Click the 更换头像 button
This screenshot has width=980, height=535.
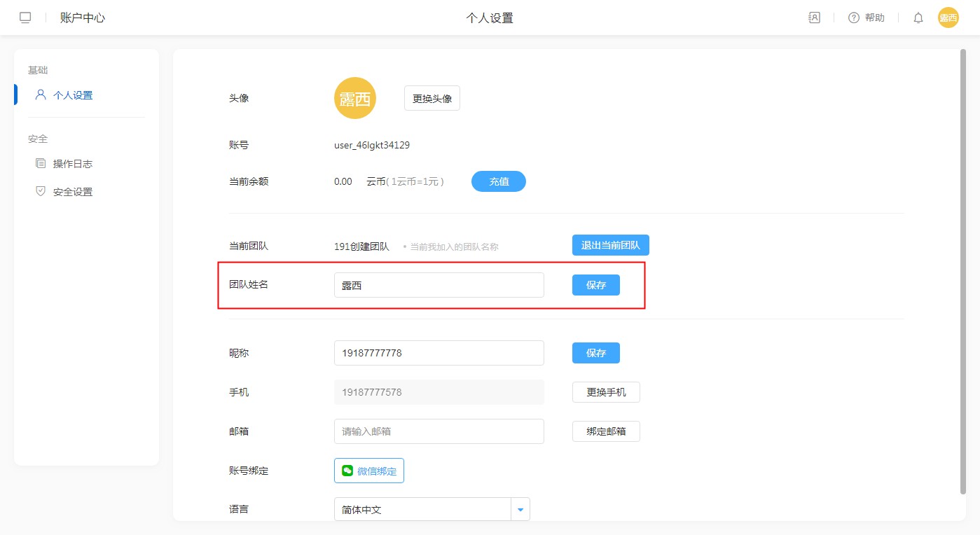(x=432, y=98)
